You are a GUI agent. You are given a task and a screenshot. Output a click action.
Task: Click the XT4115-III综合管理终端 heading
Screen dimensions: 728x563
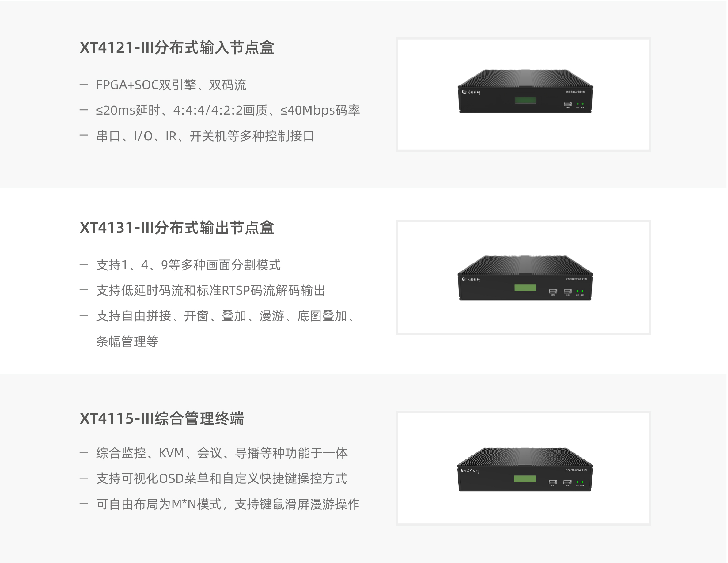(x=162, y=419)
